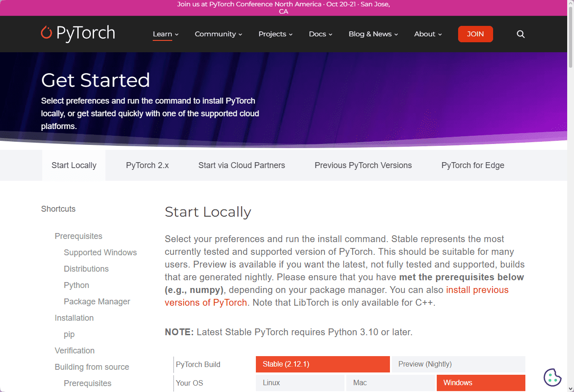The height and width of the screenshot is (392, 574).
Task: Click the PyTorch flame logo
Action: tap(46, 33)
